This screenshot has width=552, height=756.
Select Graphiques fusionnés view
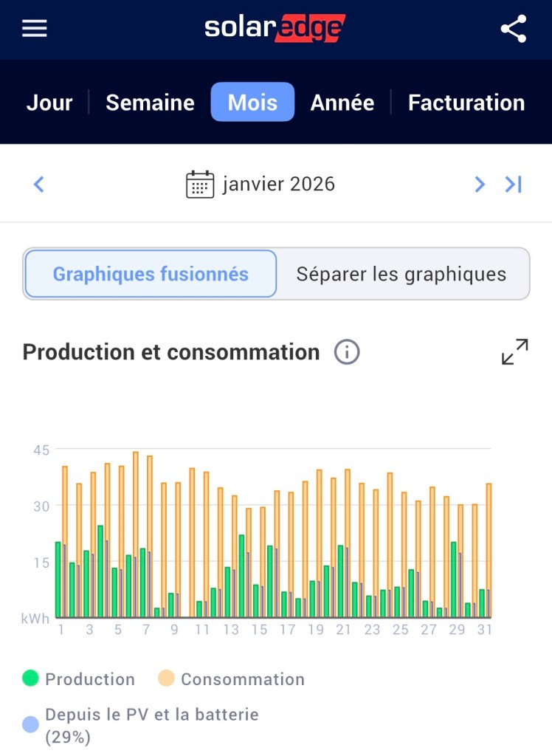(151, 274)
